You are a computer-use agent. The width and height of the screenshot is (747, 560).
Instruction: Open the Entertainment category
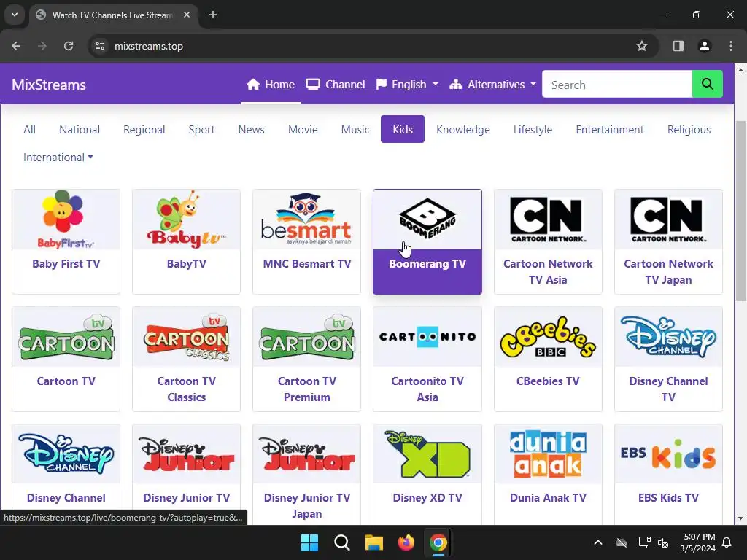(x=610, y=130)
